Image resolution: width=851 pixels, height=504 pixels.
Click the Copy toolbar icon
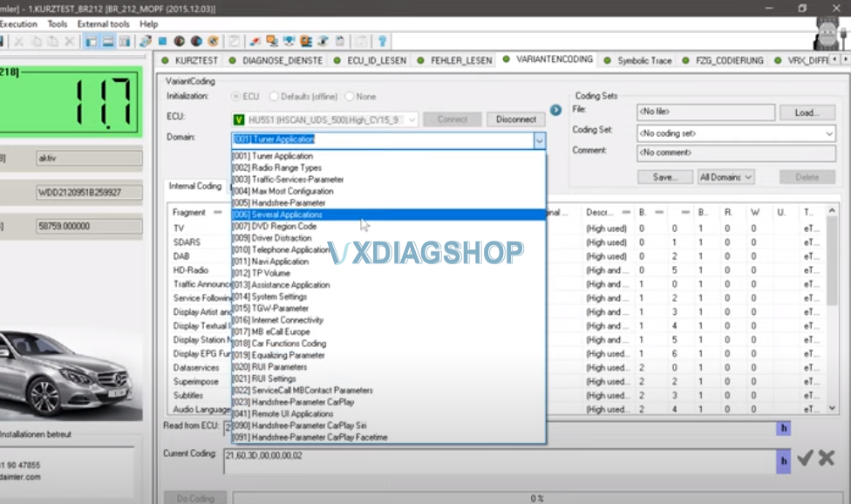(37, 41)
